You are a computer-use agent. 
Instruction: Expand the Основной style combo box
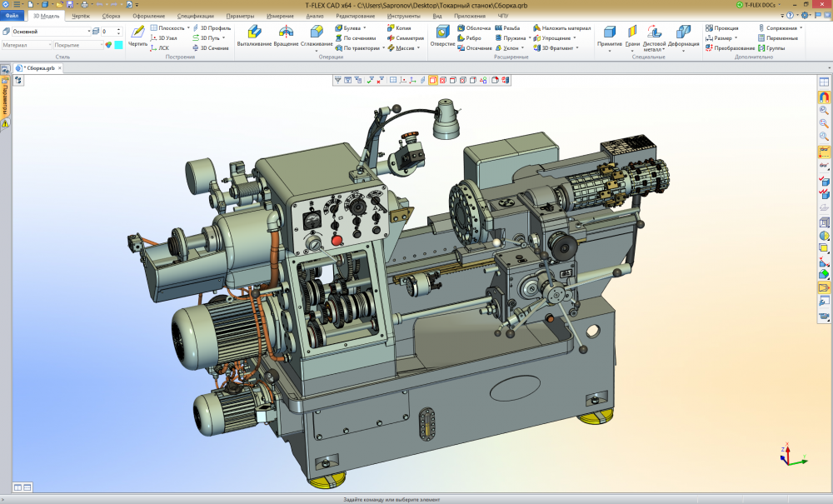click(x=89, y=32)
